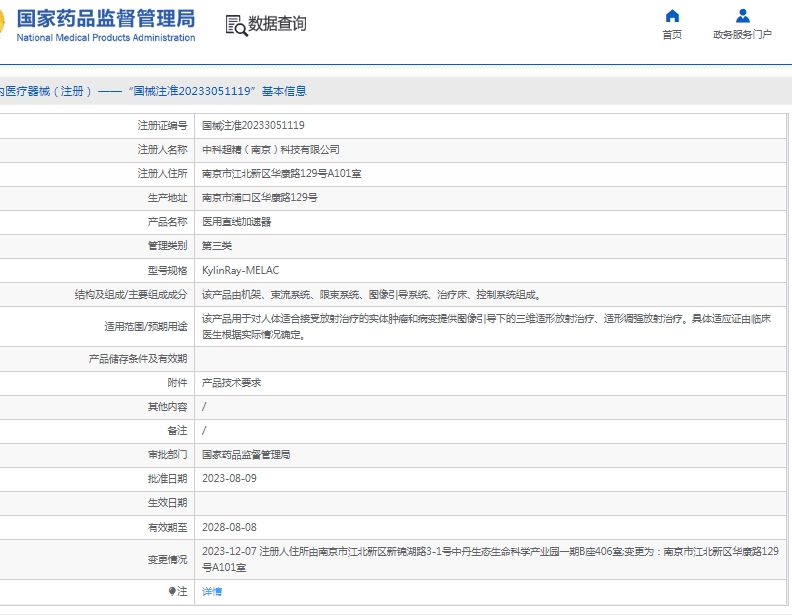The width and height of the screenshot is (792, 615).
Task: Click the 首页 label
Action: click(x=672, y=35)
